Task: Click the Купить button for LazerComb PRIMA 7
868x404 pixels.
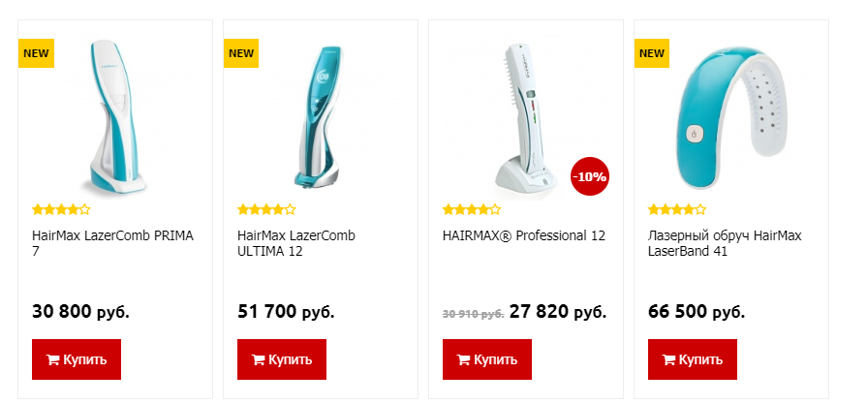Action: 77,359
